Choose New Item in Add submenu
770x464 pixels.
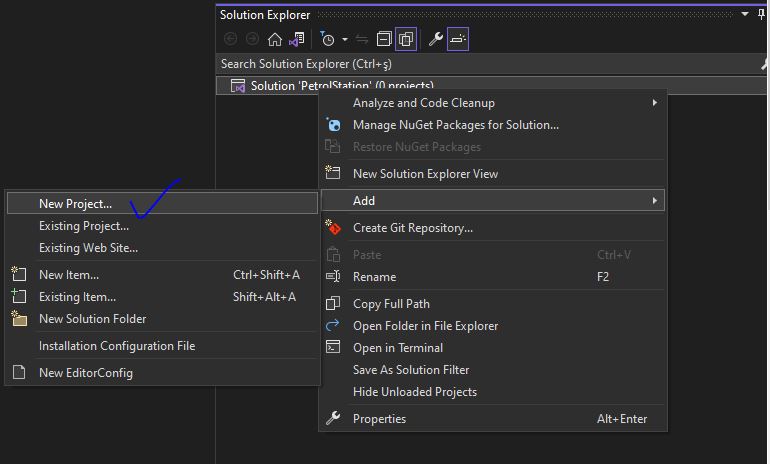[163, 274]
